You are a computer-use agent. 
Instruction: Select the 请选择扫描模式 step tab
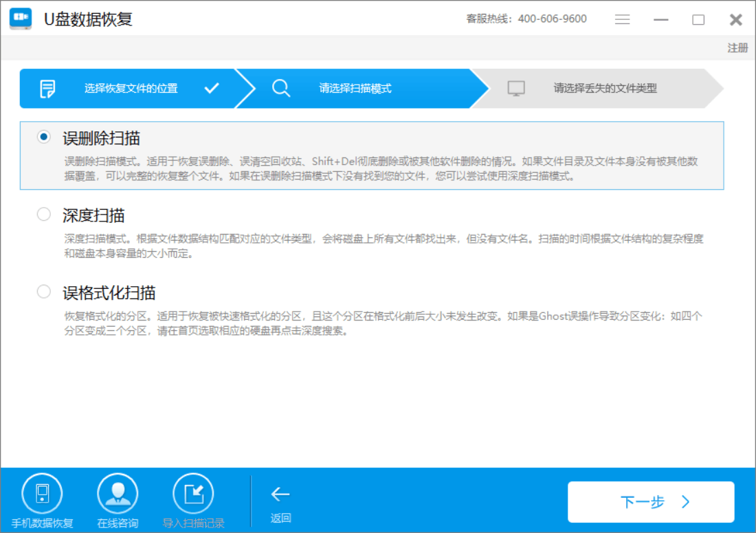click(362, 88)
